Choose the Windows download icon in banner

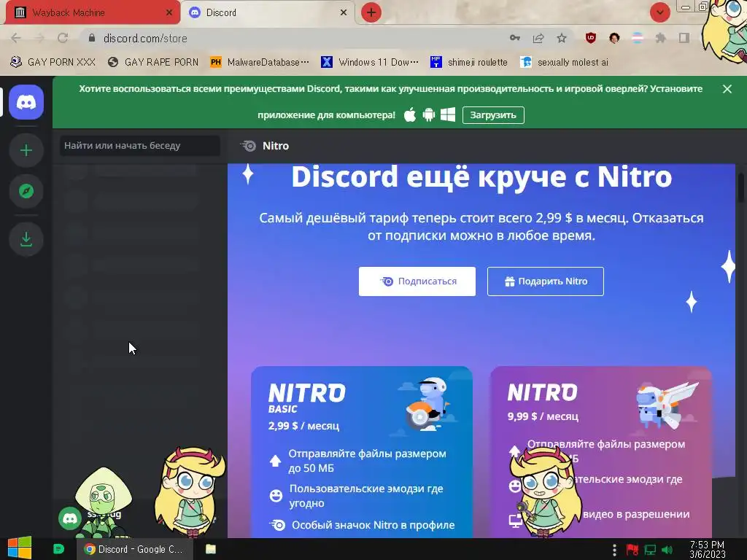coord(448,114)
